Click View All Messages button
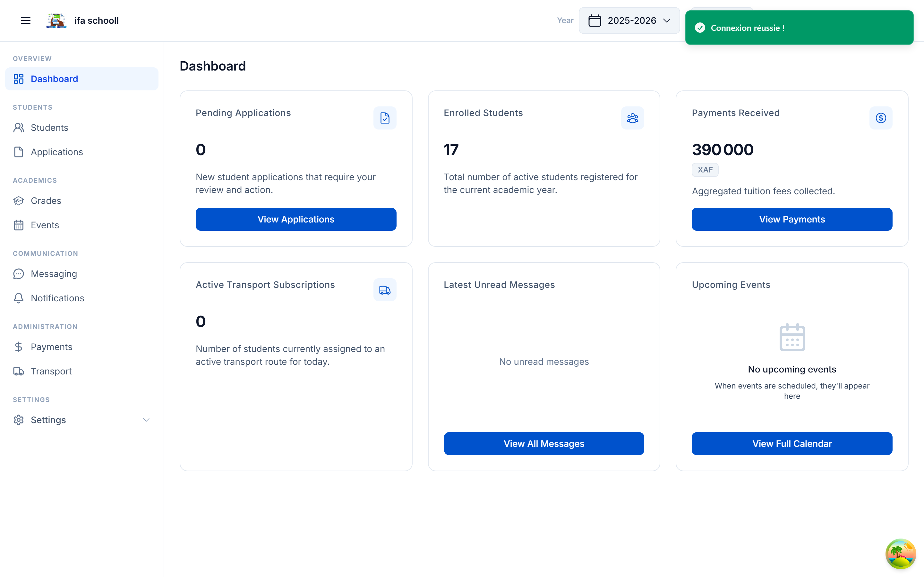 [544, 443]
